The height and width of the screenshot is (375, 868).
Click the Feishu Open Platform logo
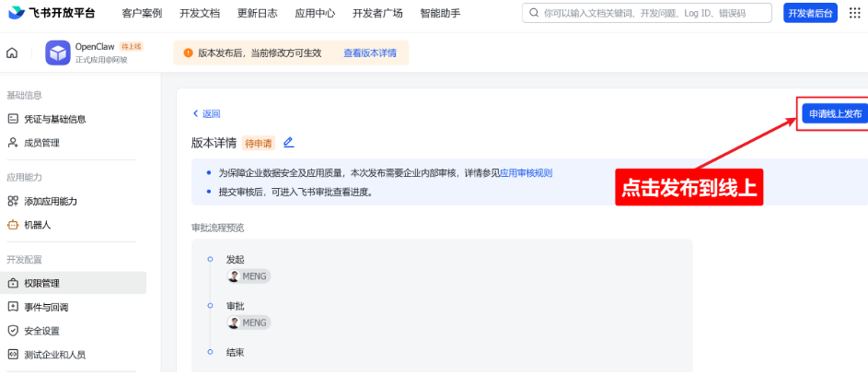point(52,13)
